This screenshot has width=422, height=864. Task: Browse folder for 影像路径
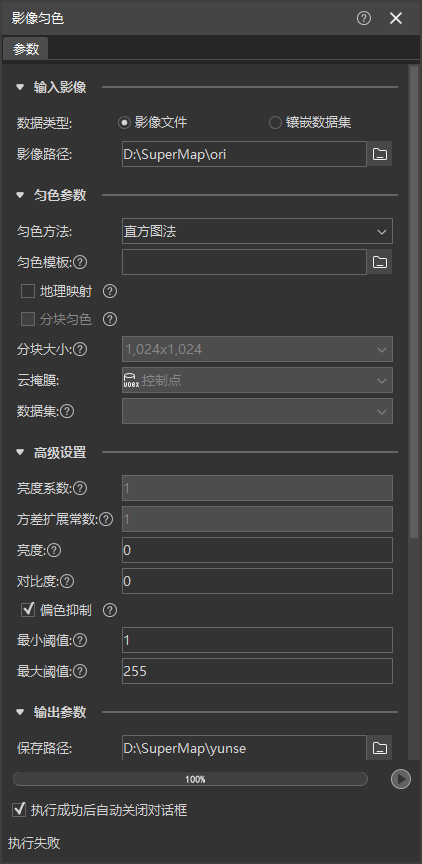(380, 154)
